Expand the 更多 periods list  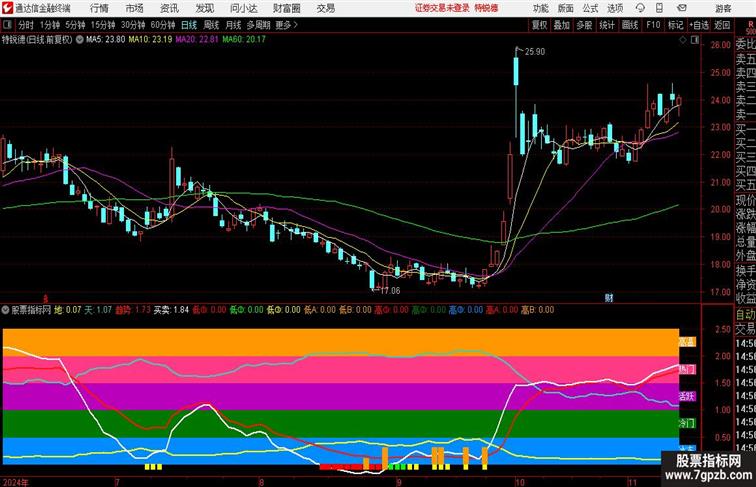click(x=286, y=25)
